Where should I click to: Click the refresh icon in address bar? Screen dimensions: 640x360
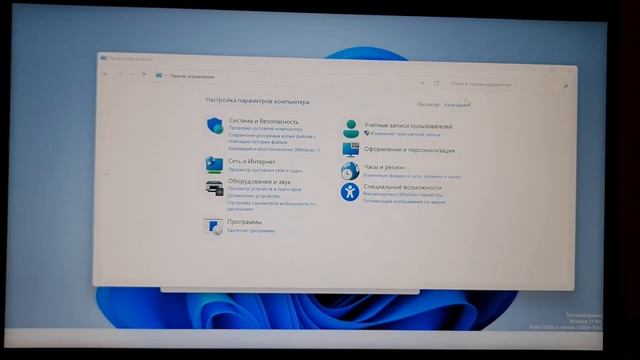[x=436, y=83]
